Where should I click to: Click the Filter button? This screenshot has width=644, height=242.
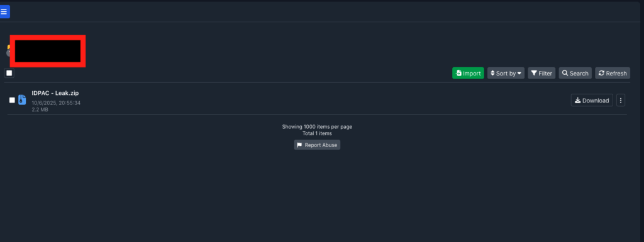(x=541, y=73)
